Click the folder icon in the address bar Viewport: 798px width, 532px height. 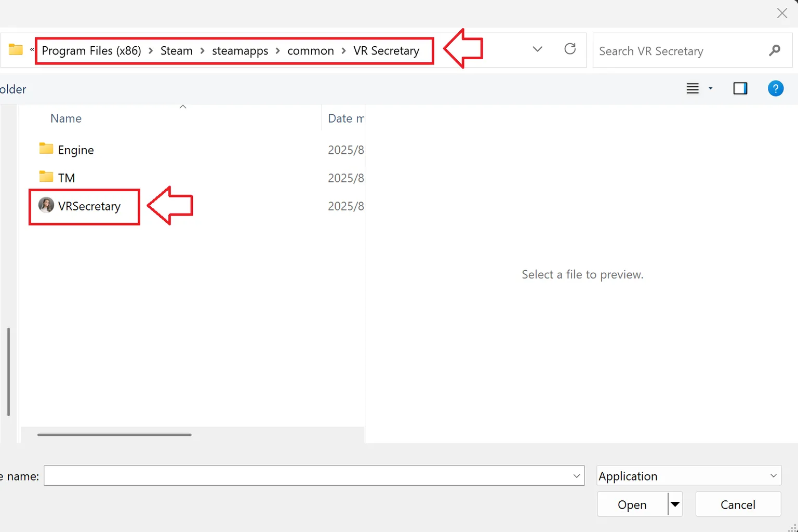click(x=16, y=49)
